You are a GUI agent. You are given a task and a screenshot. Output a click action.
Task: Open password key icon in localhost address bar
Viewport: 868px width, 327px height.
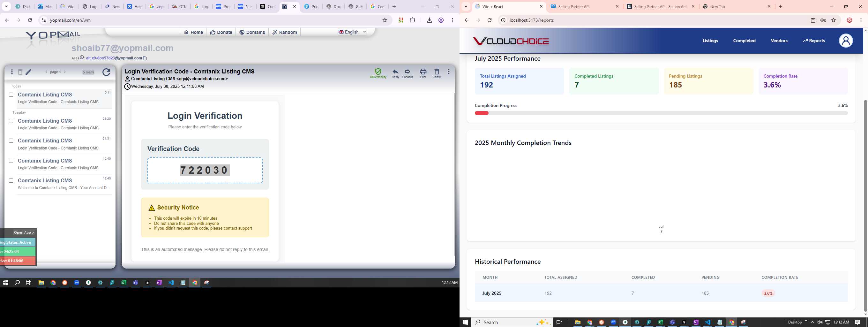tap(823, 20)
